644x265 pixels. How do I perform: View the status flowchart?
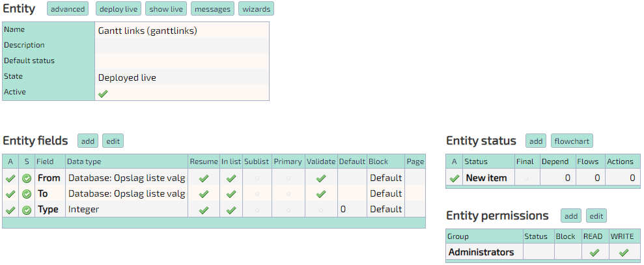tap(572, 141)
